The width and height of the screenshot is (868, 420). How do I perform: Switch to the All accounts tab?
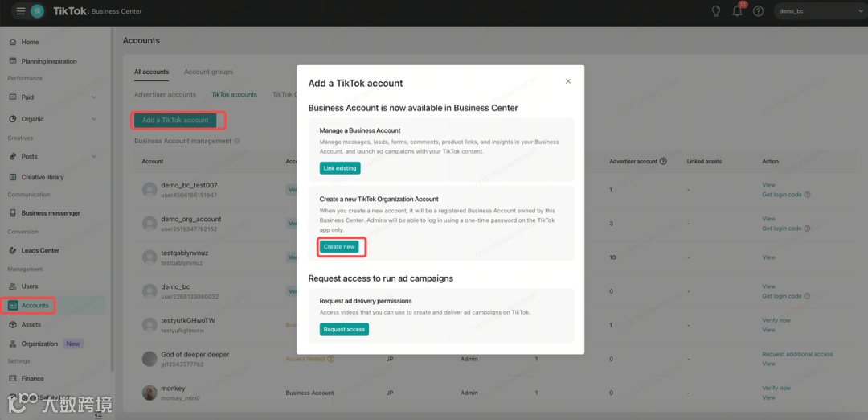[x=151, y=72]
